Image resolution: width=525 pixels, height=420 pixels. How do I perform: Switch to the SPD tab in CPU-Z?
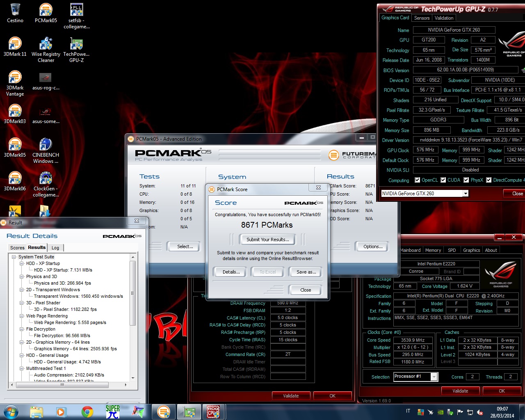pos(452,250)
